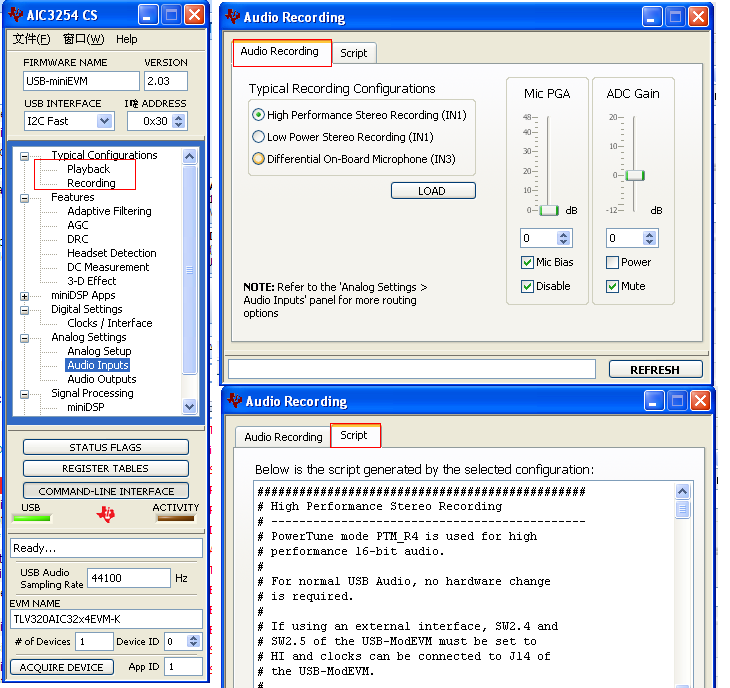730x688 pixels.
Task: Select Headset Detection in the tree
Action: 112,253
